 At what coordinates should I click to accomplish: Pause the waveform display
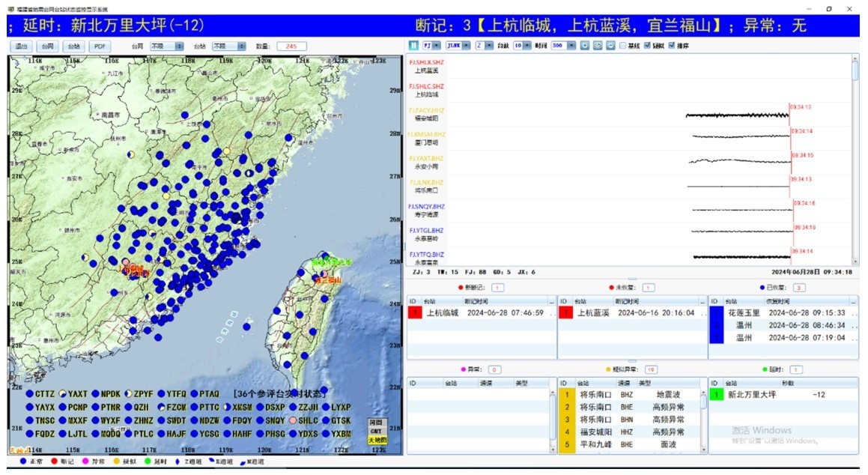(x=413, y=46)
